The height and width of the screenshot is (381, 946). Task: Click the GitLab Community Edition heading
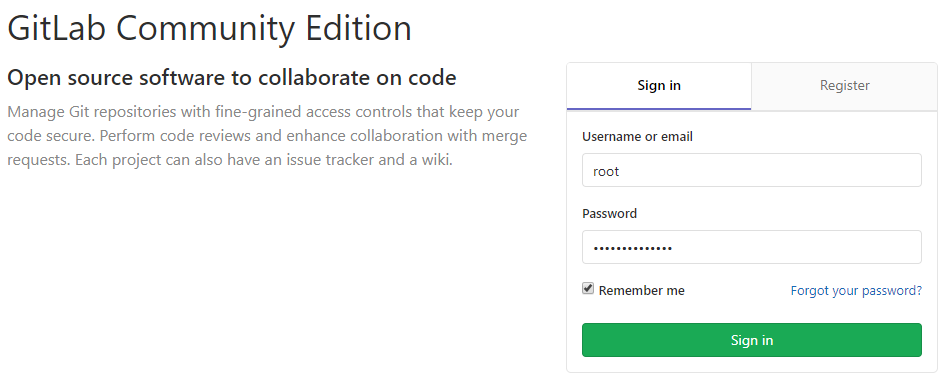(209, 28)
